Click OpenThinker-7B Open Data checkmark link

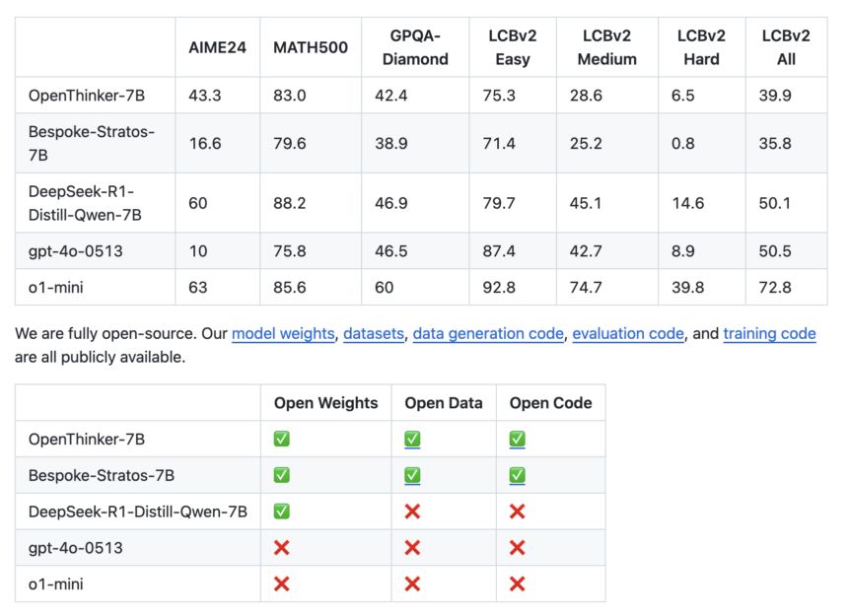(x=412, y=440)
